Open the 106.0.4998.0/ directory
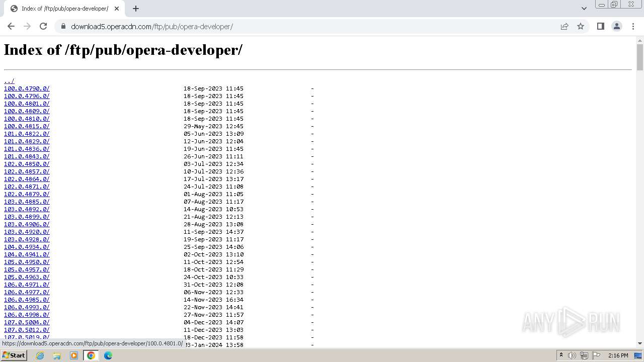644x362 pixels. tap(27, 315)
